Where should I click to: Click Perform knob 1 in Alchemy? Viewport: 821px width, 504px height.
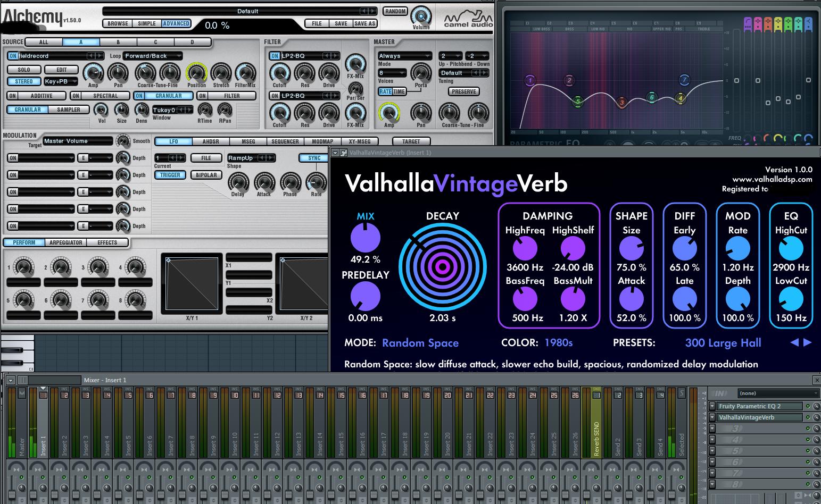pos(23,267)
